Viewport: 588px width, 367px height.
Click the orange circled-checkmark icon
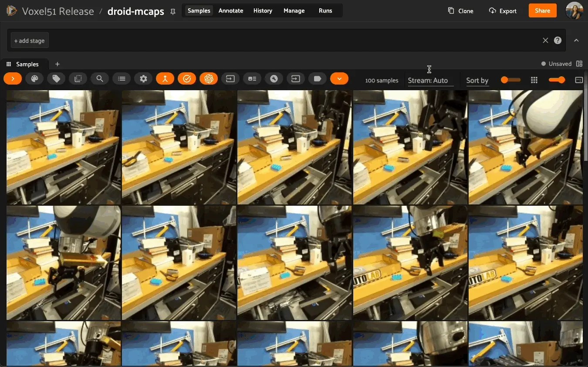187,79
